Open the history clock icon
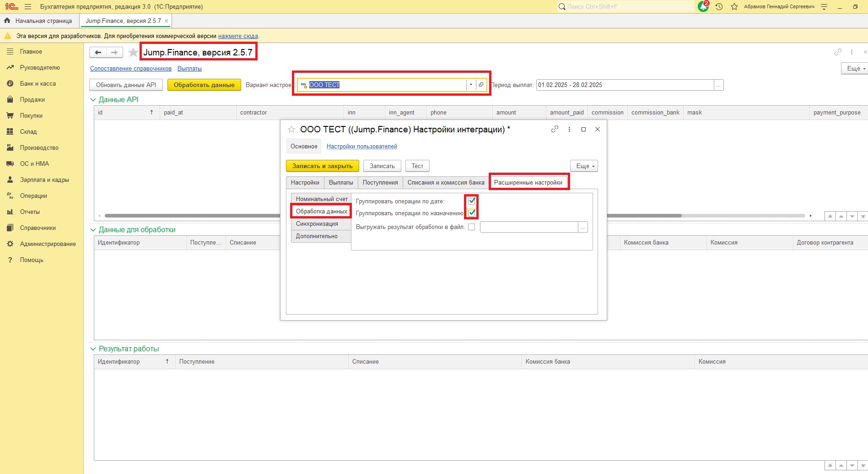This screenshot has width=868, height=474. [719, 7]
